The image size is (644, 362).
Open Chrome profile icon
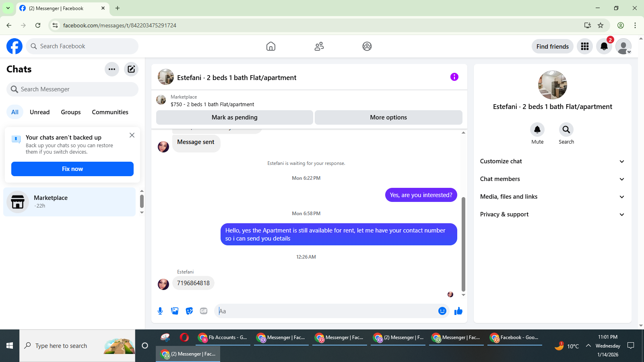pyautogui.click(x=621, y=25)
